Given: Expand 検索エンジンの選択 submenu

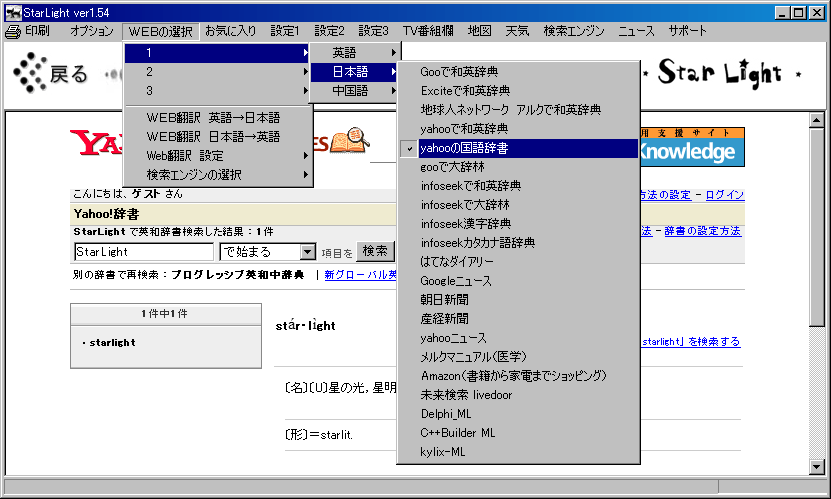Looking at the screenshot, I should pos(217,175).
